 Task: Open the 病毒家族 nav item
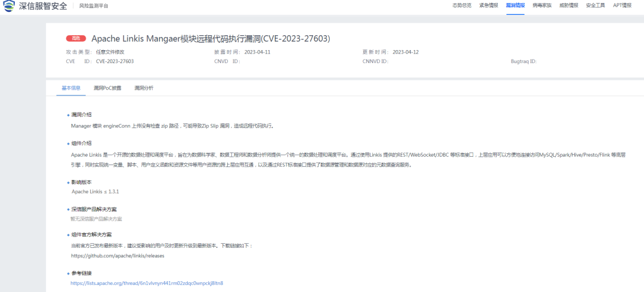tap(542, 6)
